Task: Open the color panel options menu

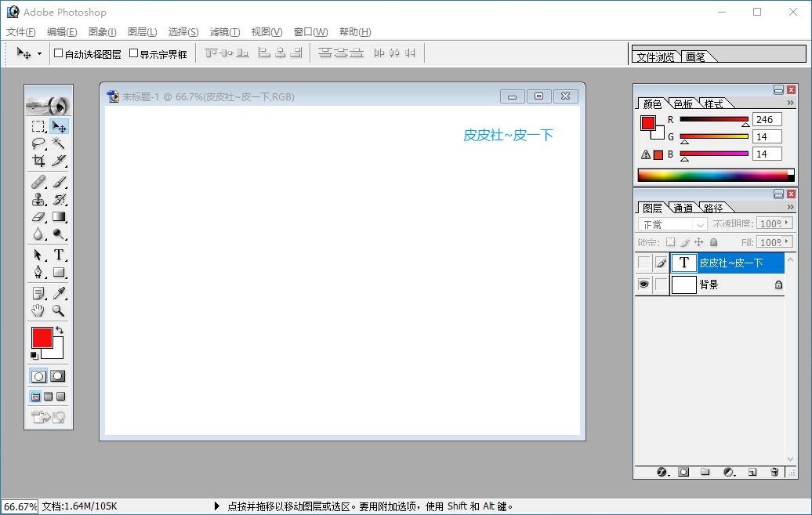Action: pos(790,103)
